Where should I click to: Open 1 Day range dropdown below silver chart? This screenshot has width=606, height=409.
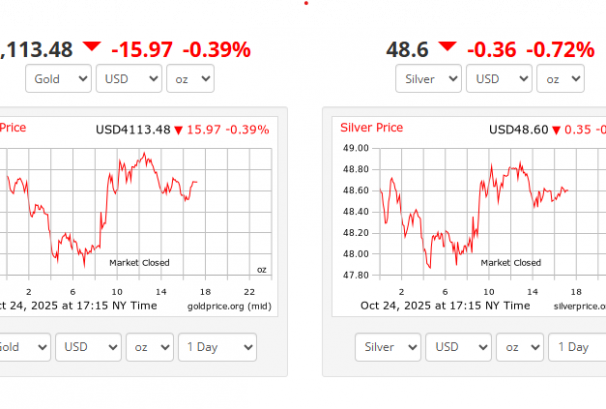[x=577, y=347]
